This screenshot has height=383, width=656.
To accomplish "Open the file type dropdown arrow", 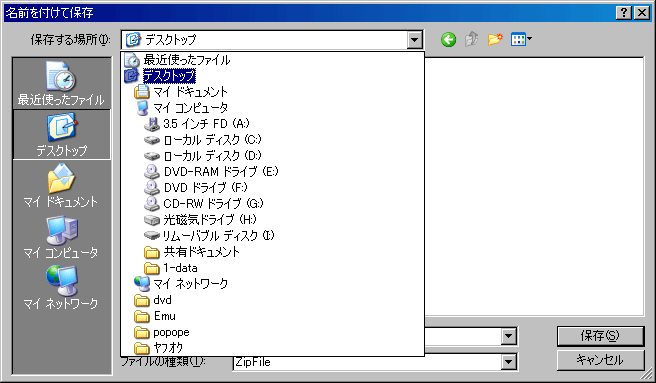I will [x=509, y=362].
